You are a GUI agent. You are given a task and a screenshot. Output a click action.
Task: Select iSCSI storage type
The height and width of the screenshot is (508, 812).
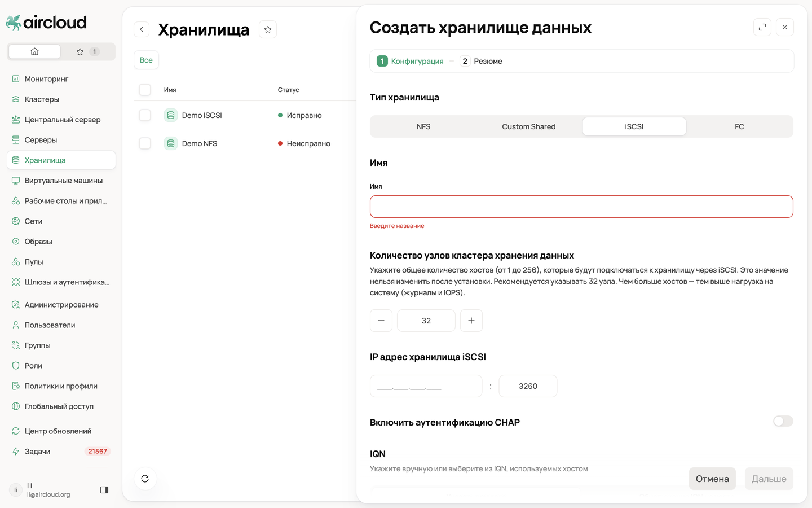click(634, 126)
